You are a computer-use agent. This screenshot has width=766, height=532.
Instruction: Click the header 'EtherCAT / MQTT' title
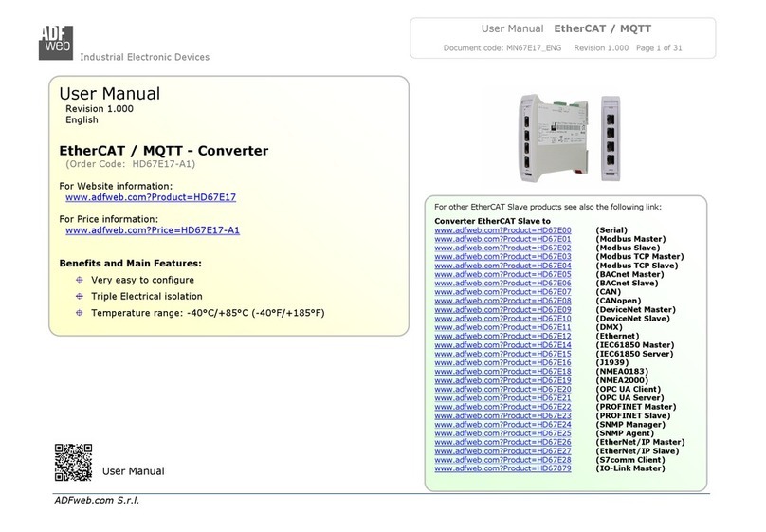[602, 28]
